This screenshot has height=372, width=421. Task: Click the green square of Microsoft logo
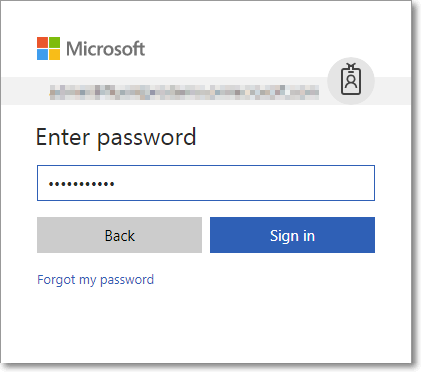[55, 42]
